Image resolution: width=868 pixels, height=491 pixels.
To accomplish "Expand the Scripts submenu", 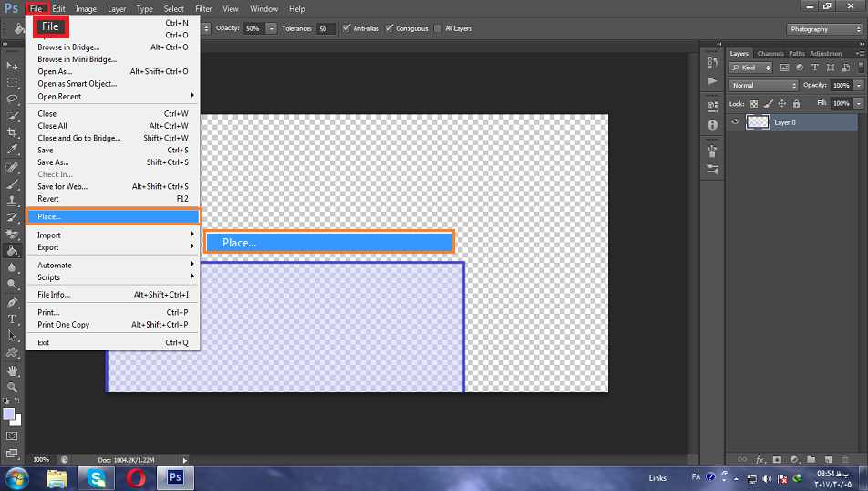I will click(x=113, y=277).
